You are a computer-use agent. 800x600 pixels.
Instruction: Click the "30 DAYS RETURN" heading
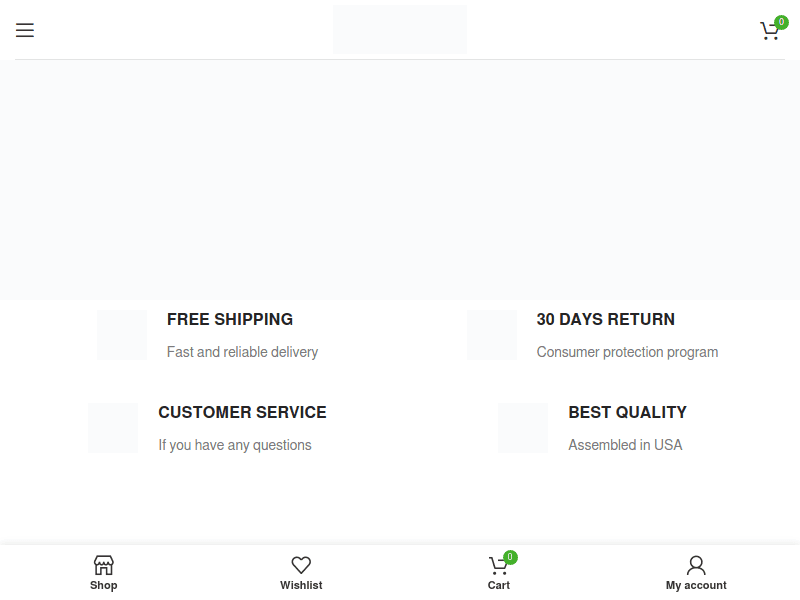click(x=605, y=320)
